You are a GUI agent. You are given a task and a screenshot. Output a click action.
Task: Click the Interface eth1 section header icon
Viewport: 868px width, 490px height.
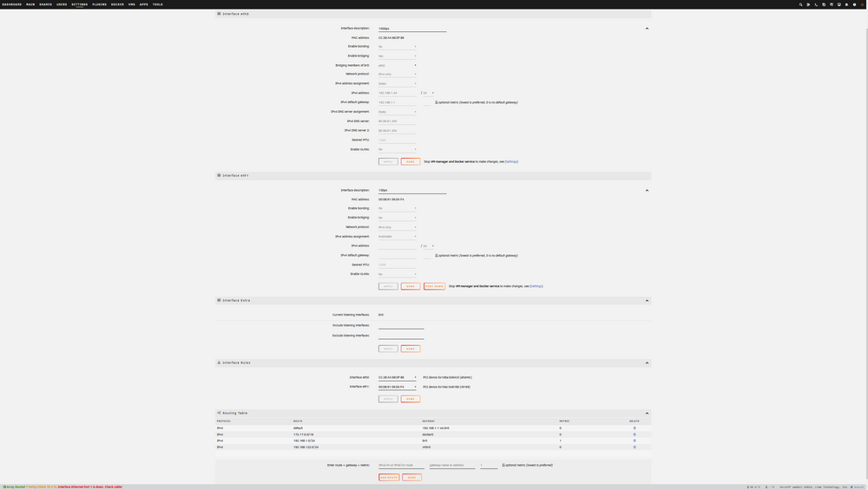tap(219, 175)
